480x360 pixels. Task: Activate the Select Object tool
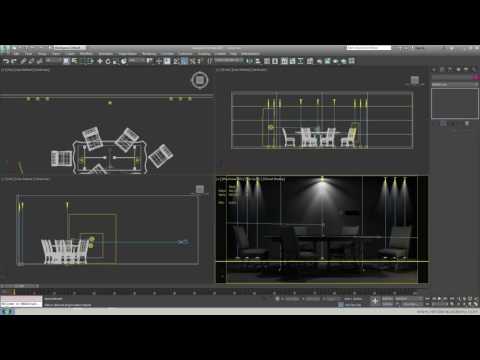(66, 61)
